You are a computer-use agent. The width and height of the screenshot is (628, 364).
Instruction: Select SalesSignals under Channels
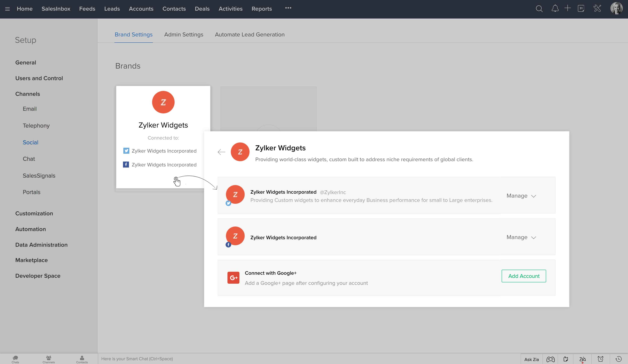pyautogui.click(x=39, y=176)
